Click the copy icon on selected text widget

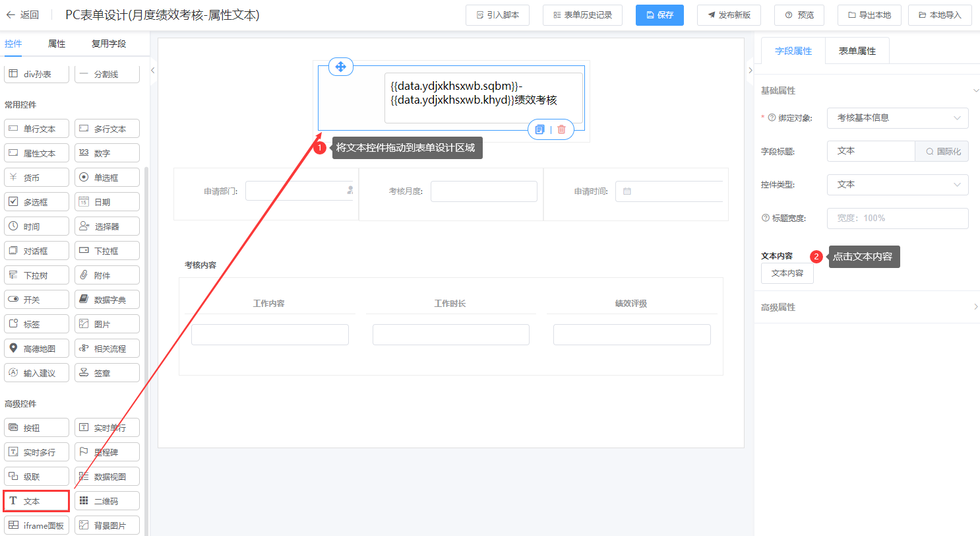click(539, 129)
